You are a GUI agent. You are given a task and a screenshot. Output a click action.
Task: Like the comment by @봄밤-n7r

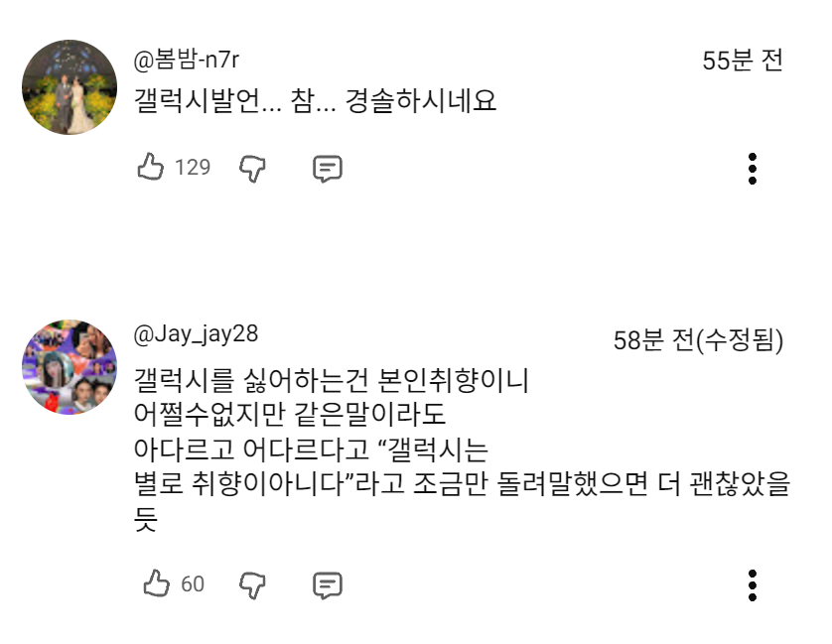click(151, 168)
